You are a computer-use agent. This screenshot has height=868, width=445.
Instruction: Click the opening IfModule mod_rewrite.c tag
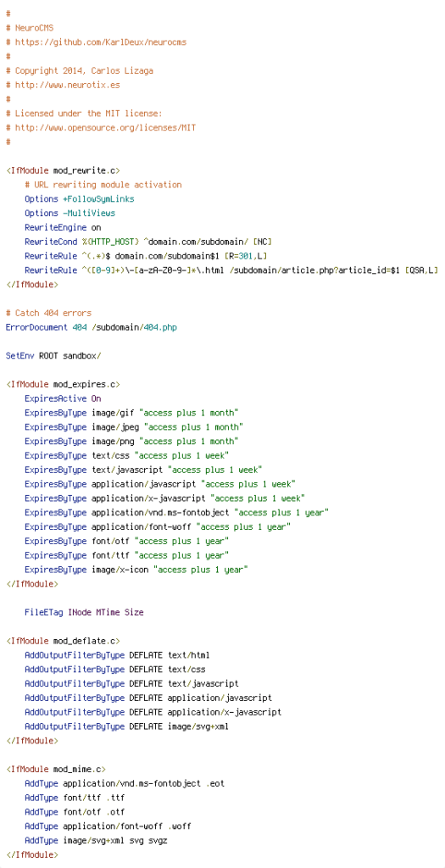[x=63, y=170]
